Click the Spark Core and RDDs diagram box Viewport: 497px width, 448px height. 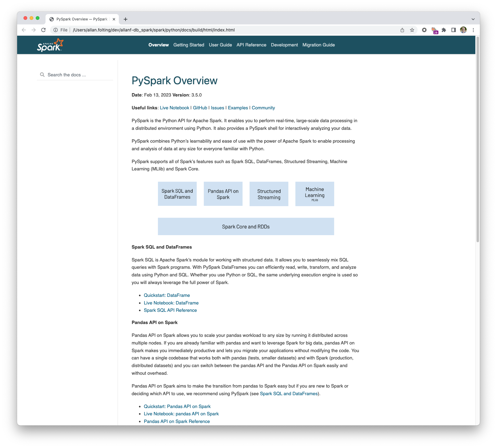pos(246,227)
